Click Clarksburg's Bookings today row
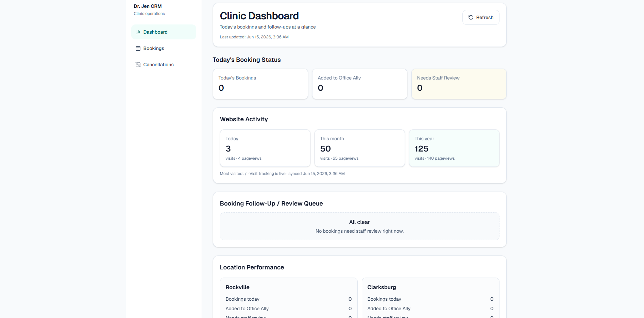This screenshot has height=318, width=644. (430, 299)
